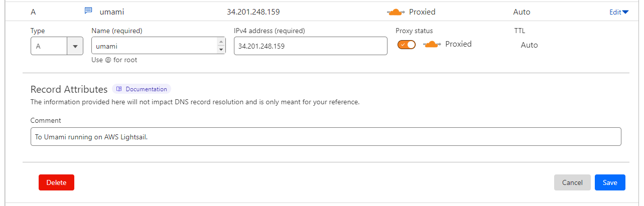Click the orange cloud beside the proxy switch

click(x=432, y=45)
